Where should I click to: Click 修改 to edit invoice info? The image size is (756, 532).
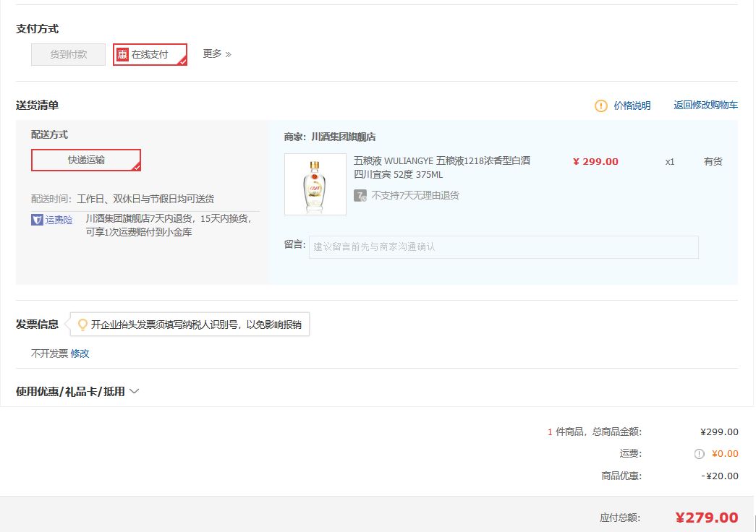coord(80,353)
